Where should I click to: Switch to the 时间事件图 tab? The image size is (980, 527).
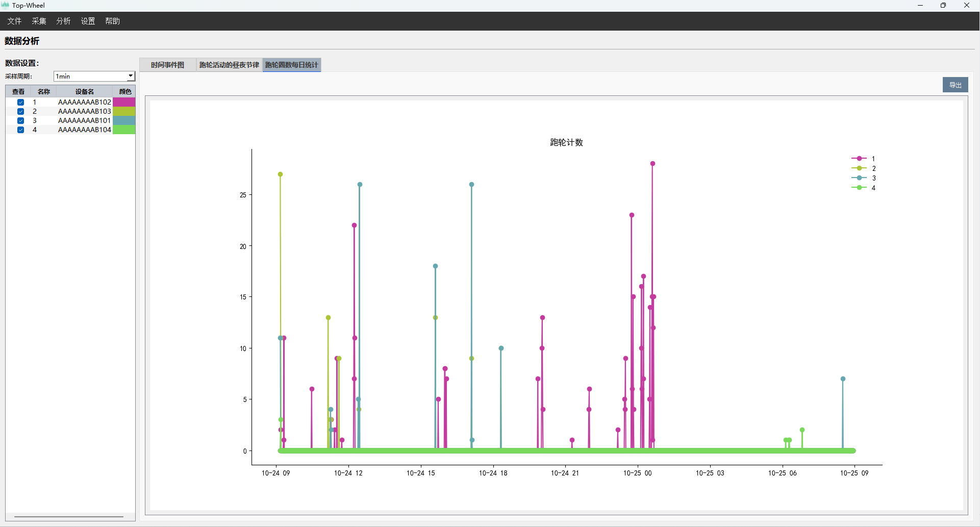tap(167, 65)
